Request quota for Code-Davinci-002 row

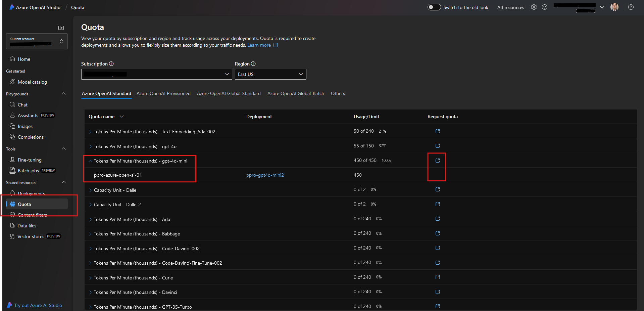pos(438,248)
